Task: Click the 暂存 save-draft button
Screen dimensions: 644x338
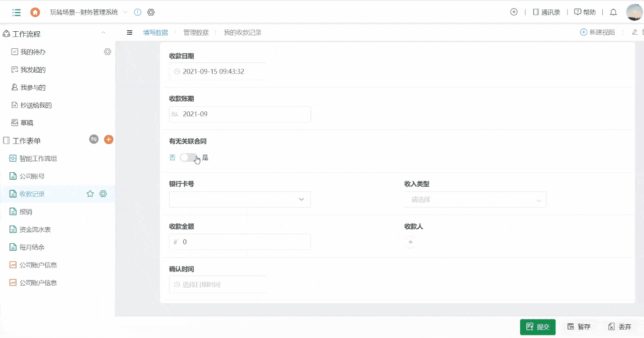Action: 580,327
